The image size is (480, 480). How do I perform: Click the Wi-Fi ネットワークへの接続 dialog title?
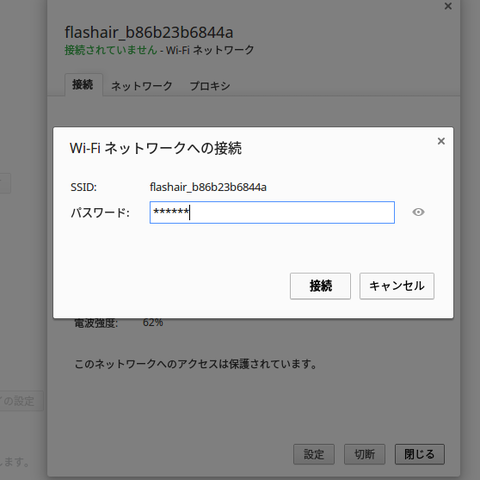(156, 148)
